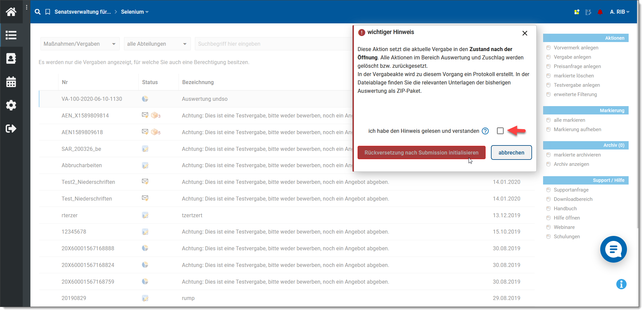Open Downloadbereich link
This screenshot has width=644, height=312.
[573, 199]
